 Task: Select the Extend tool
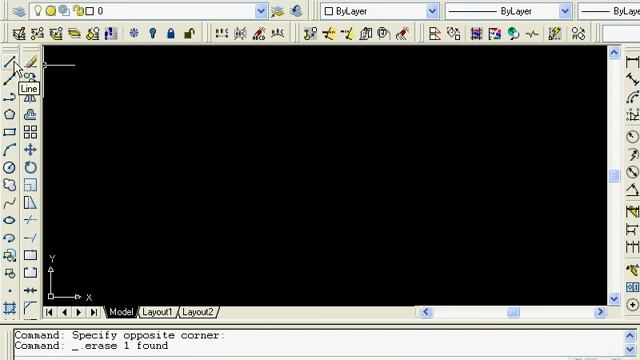30,238
